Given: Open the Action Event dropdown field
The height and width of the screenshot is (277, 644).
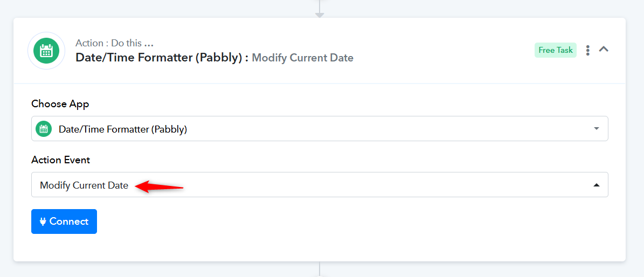Looking at the screenshot, I should (x=320, y=184).
